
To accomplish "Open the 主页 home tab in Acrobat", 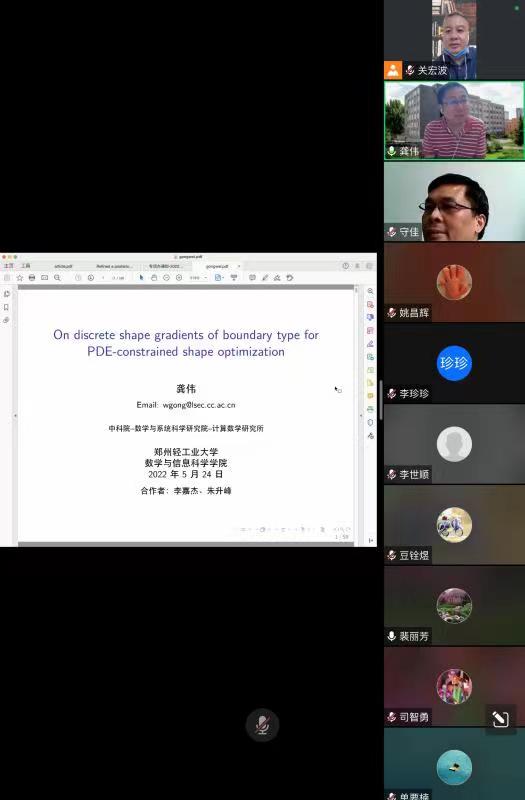I will point(8,266).
